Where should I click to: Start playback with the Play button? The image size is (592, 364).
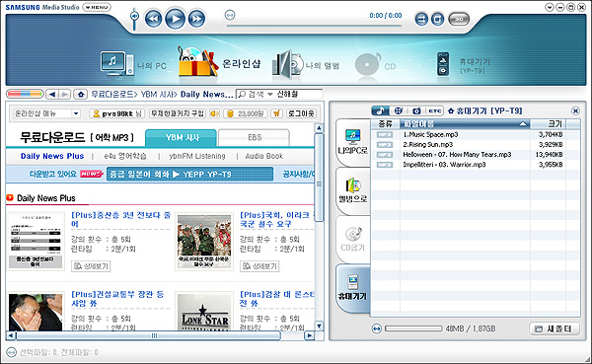[175, 19]
